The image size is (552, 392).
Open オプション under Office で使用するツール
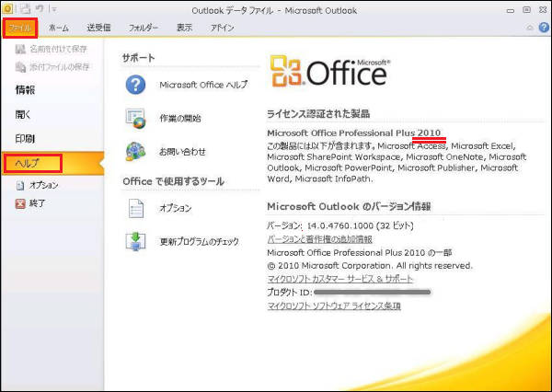(176, 208)
